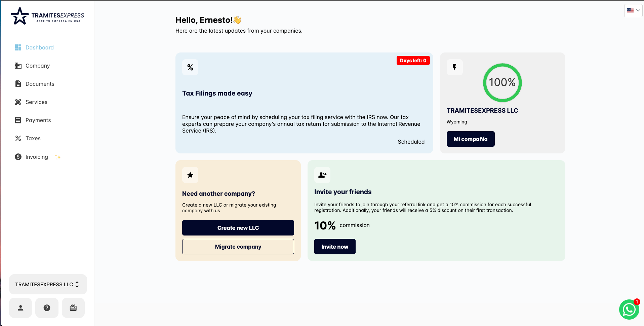Click the gift card icon button
The image size is (644, 326).
pyautogui.click(x=73, y=308)
